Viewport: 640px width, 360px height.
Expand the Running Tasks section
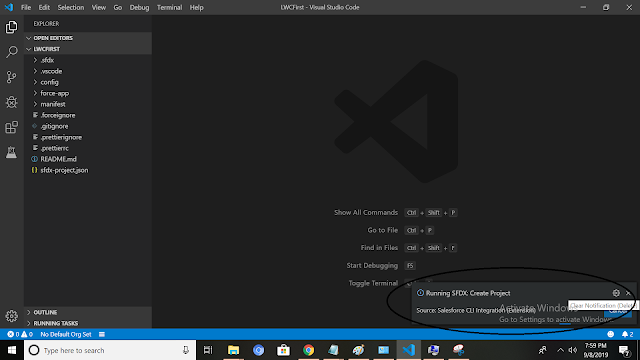coord(88,323)
